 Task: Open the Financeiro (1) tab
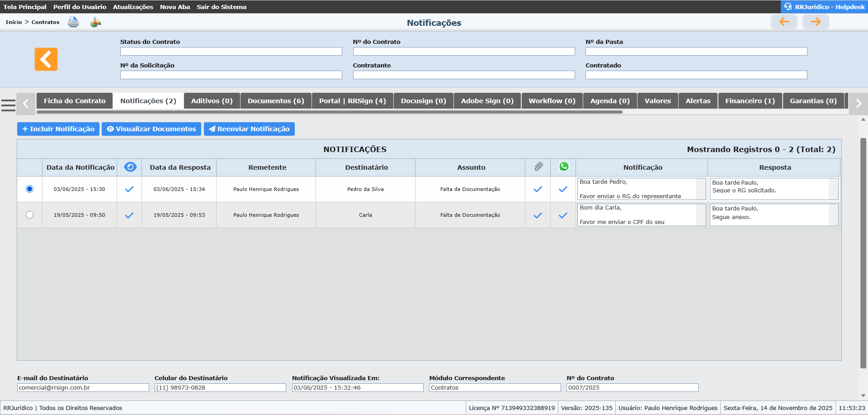[750, 101]
